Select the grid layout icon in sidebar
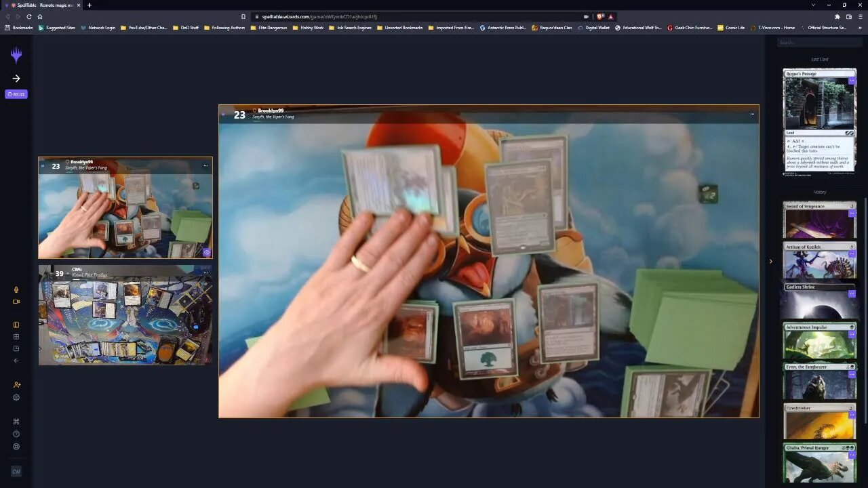 tap(16, 337)
